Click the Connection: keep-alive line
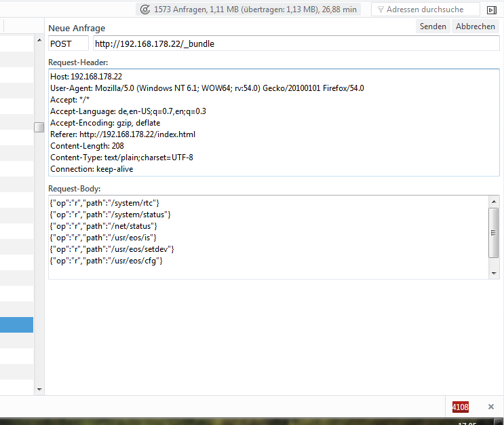This screenshot has width=504, height=425. click(x=92, y=169)
